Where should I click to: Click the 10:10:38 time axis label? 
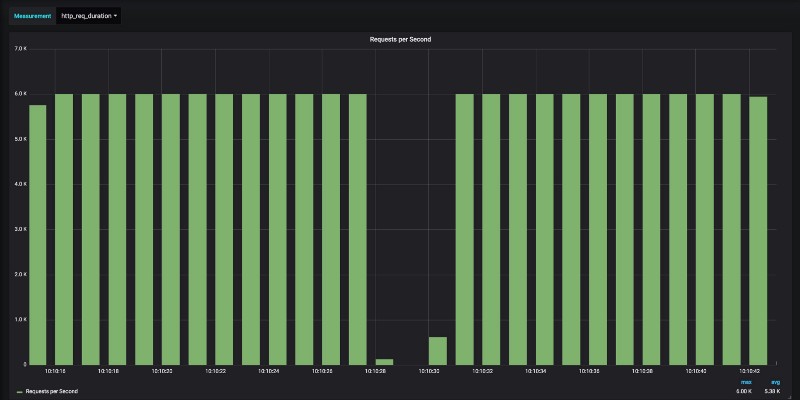click(642, 371)
